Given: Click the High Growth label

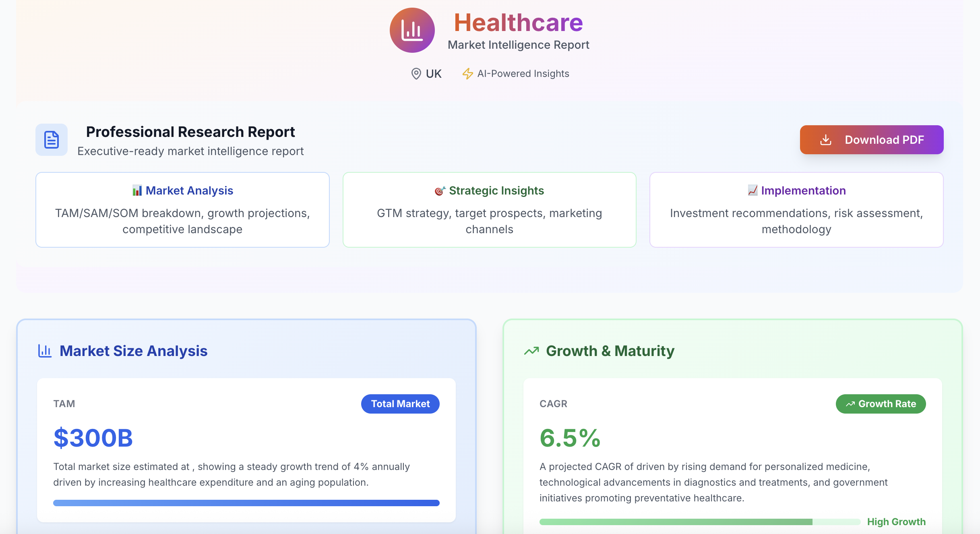Looking at the screenshot, I should tap(896, 522).
